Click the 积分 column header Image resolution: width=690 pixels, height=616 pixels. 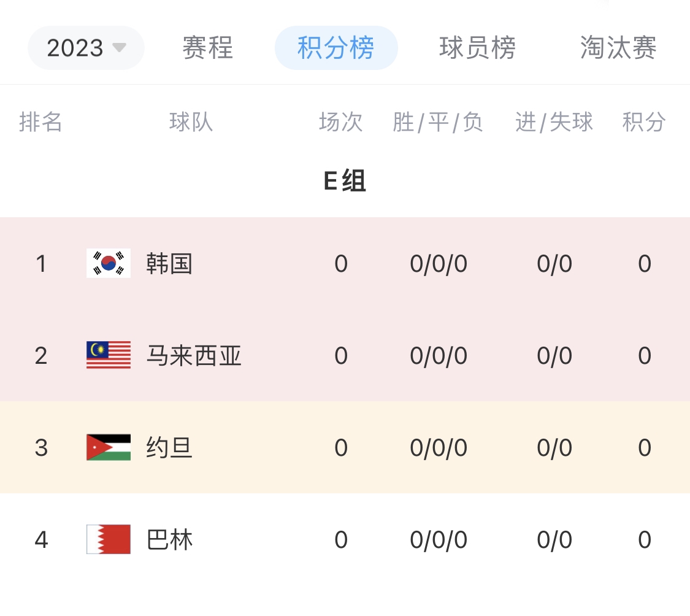tap(644, 122)
